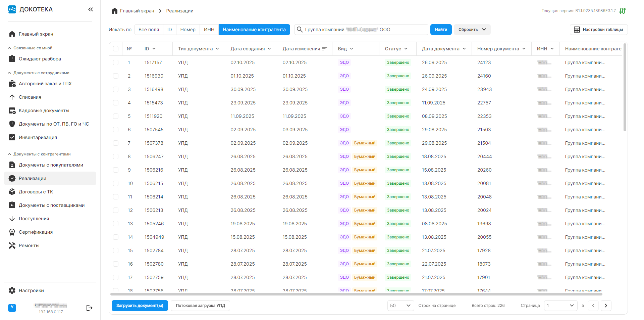Click the connection status icon near version
This screenshot has height=320, width=644.
623,11
